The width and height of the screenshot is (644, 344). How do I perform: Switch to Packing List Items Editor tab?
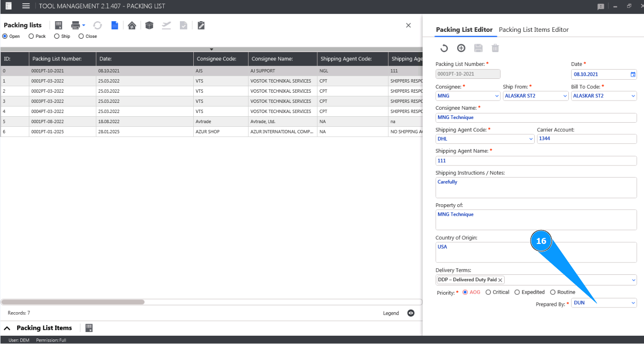tap(533, 30)
